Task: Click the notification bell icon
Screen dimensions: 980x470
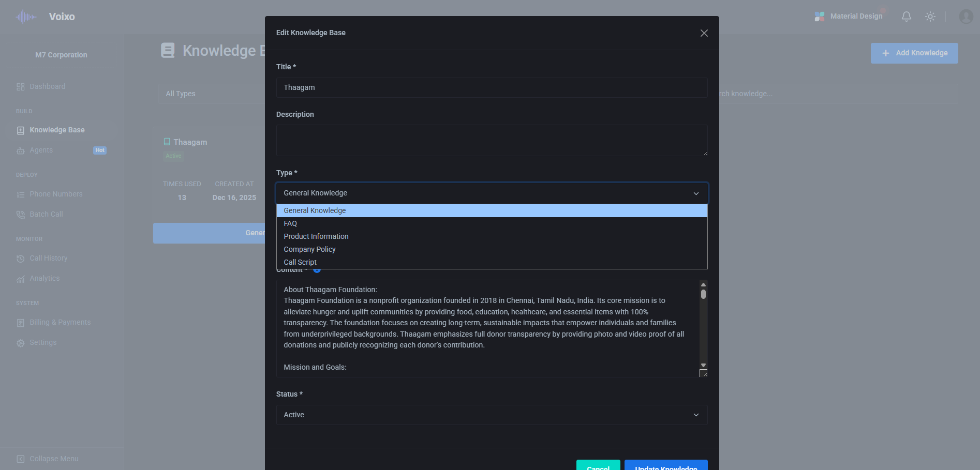Action: coord(906,16)
